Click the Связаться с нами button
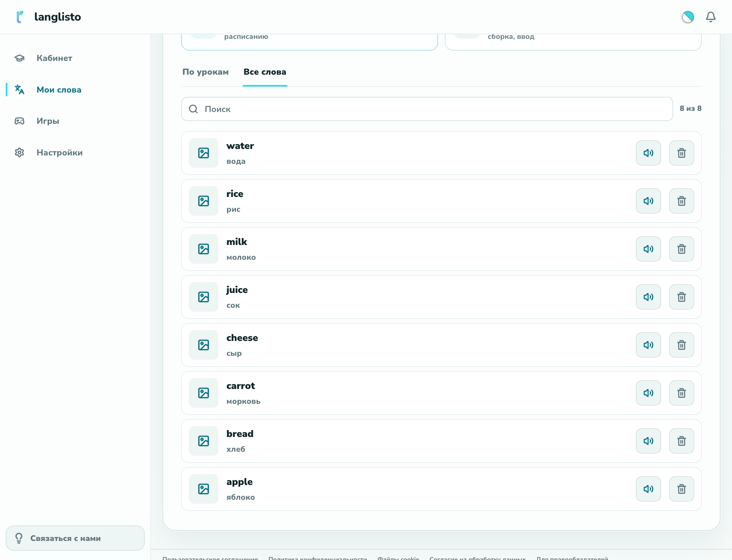 click(x=75, y=538)
